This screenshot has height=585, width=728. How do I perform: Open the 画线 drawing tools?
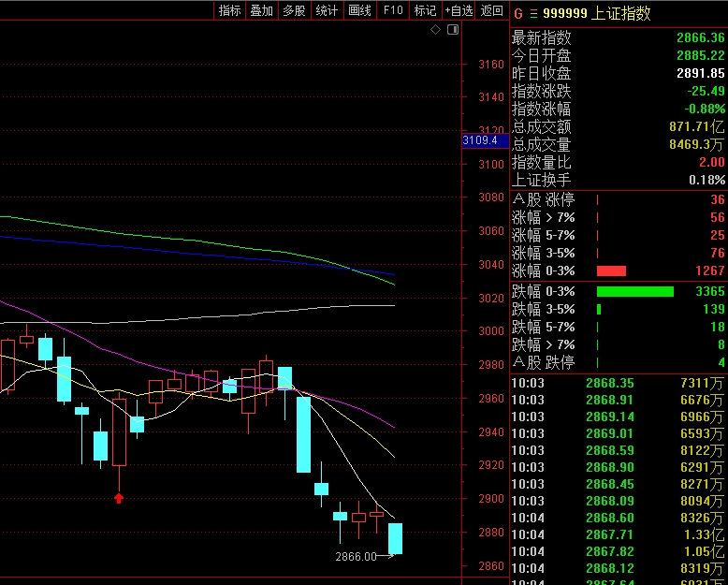click(x=360, y=10)
